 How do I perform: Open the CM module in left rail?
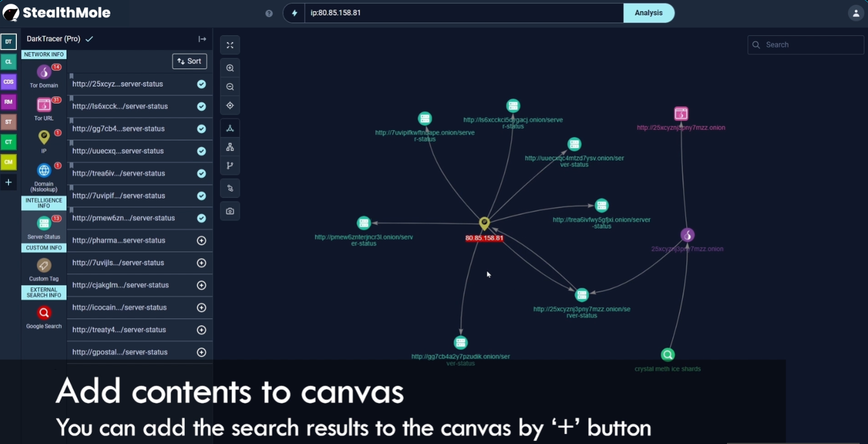[8, 162]
